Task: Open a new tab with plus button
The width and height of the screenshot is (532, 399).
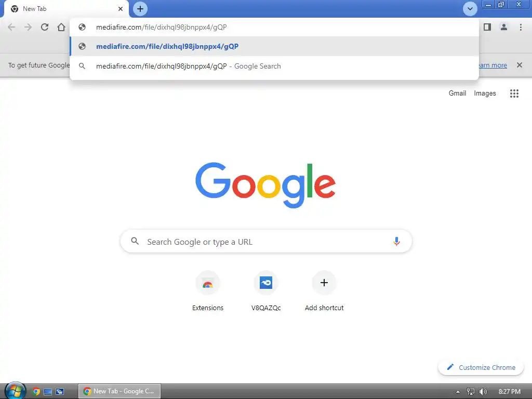Action: (140, 9)
